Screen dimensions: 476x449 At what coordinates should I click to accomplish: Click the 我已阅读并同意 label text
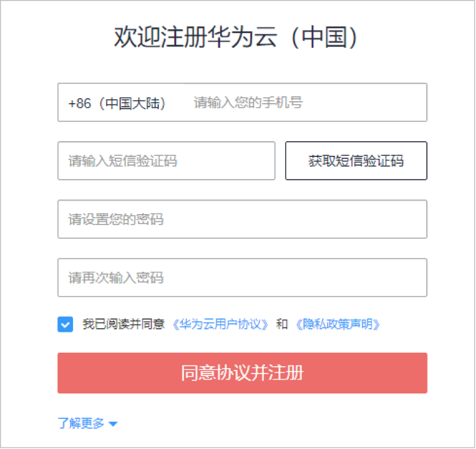(x=123, y=324)
